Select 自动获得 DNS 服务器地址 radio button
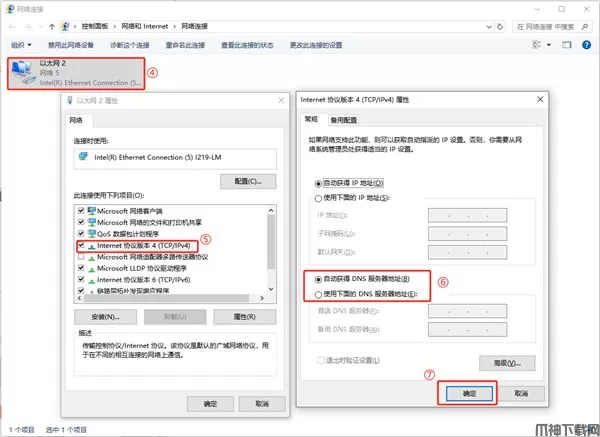Viewport: 600px width, 437px height. click(x=318, y=279)
